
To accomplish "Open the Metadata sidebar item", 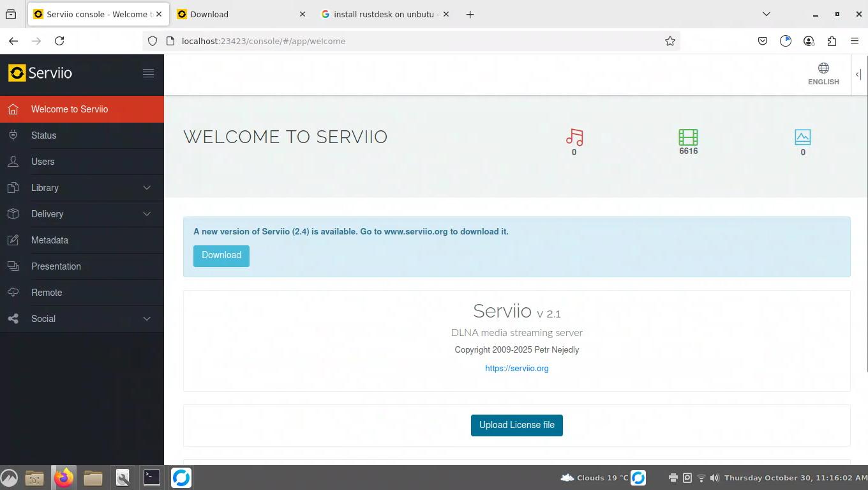I will 50,240.
